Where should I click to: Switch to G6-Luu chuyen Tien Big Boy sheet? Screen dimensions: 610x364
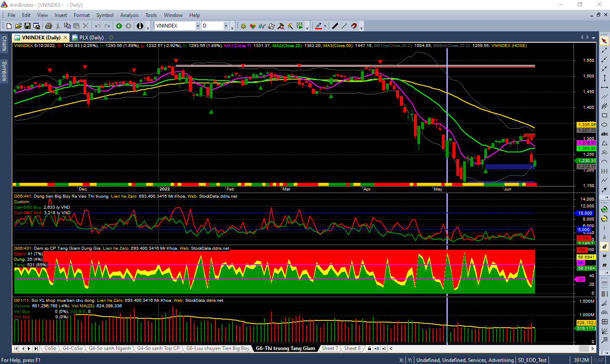218,348
